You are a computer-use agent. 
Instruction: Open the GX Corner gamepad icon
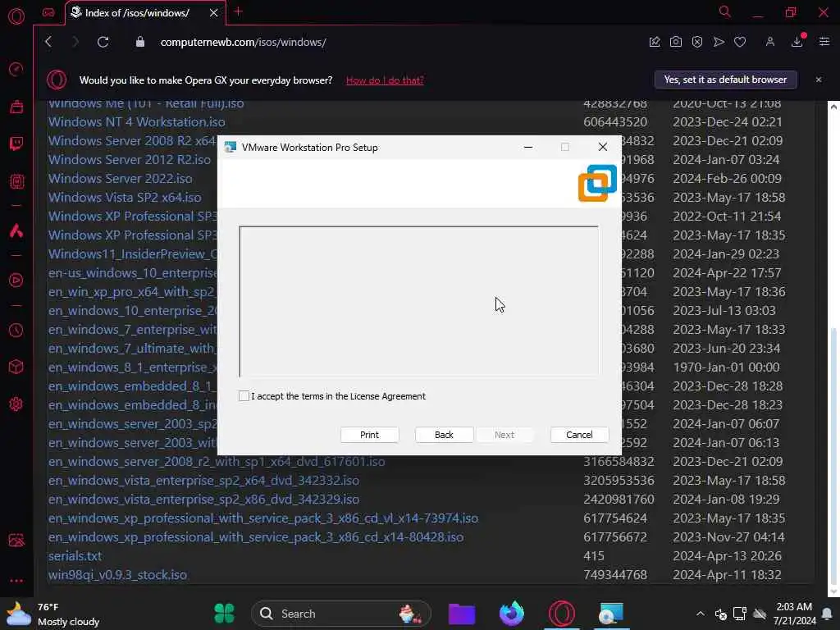(x=48, y=12)
